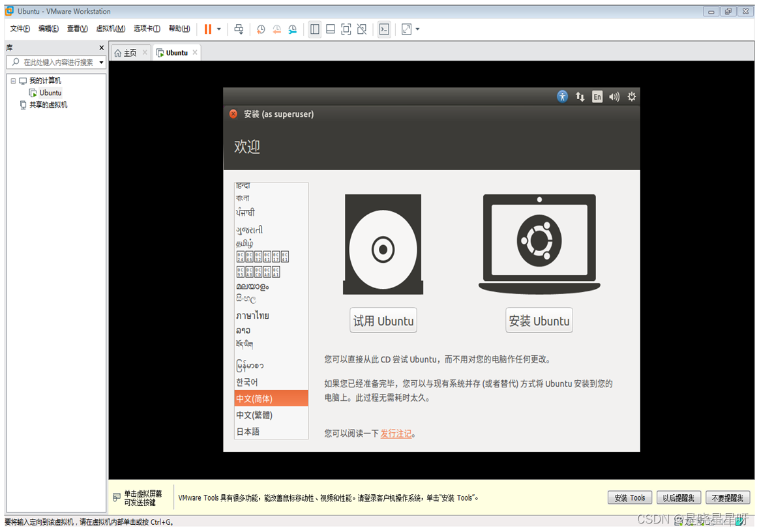Toggle the thumbnail bar view
This screenshot has height=532, width=759.
[x=331, y=29]
